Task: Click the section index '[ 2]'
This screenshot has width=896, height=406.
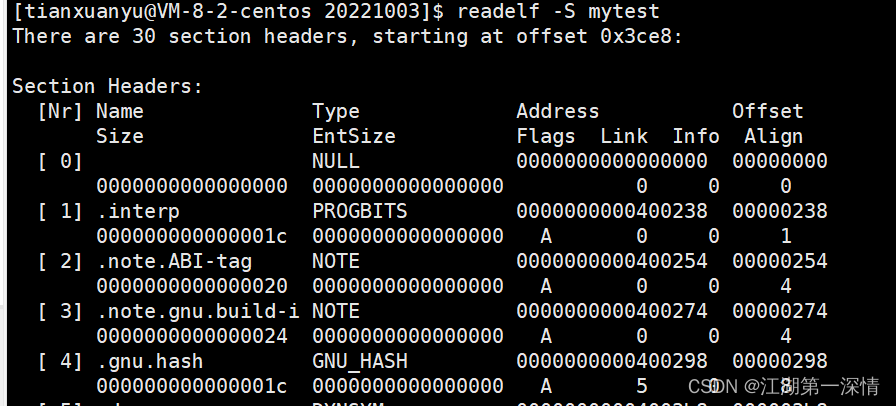Action: 60,261
